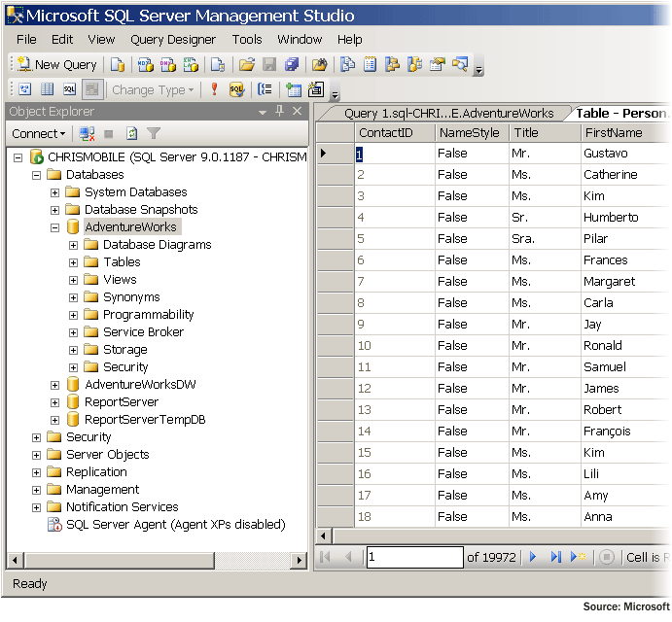Collapse the CHRISMOBILE server node
This screenshot has height=622, width=672.
point(18,157)
